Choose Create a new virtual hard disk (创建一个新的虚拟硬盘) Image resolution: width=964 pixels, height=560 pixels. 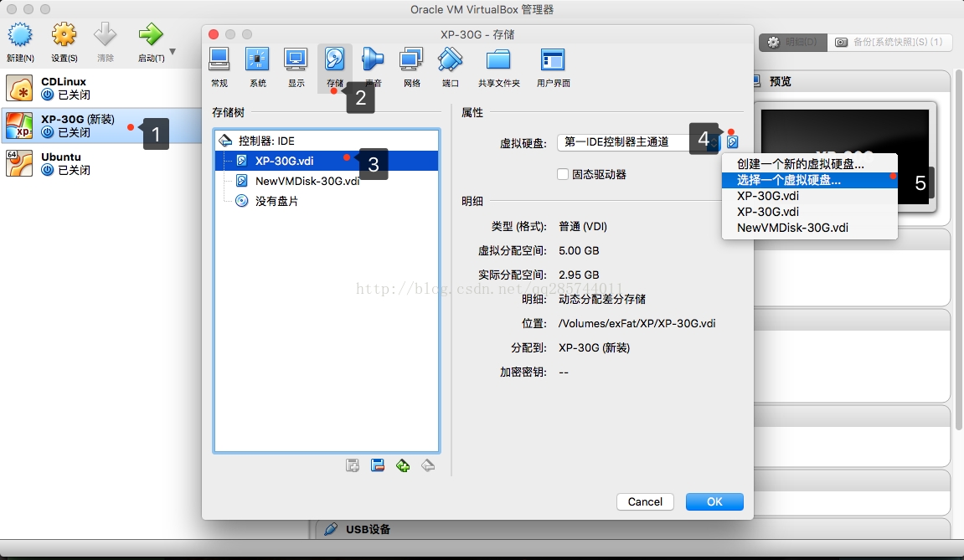pyautogui.click(x=809, y=164)
